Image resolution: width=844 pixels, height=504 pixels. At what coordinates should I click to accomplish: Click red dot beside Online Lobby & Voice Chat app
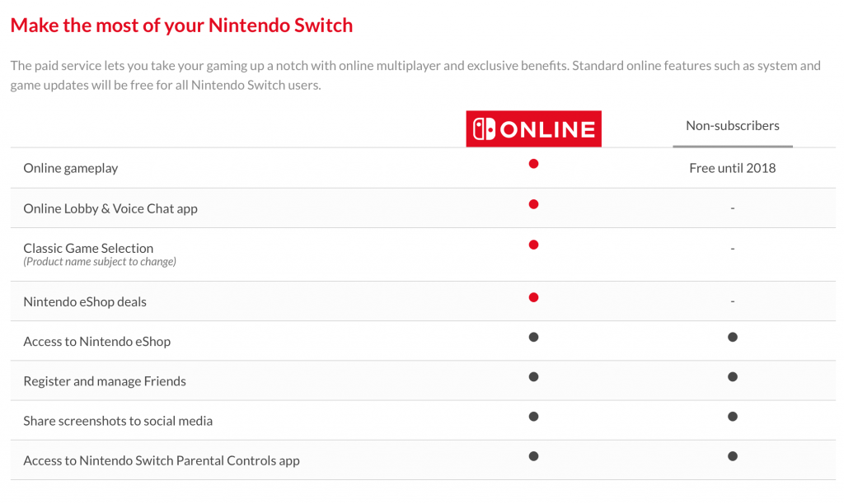pyautogui.click(x=533, y=204)
